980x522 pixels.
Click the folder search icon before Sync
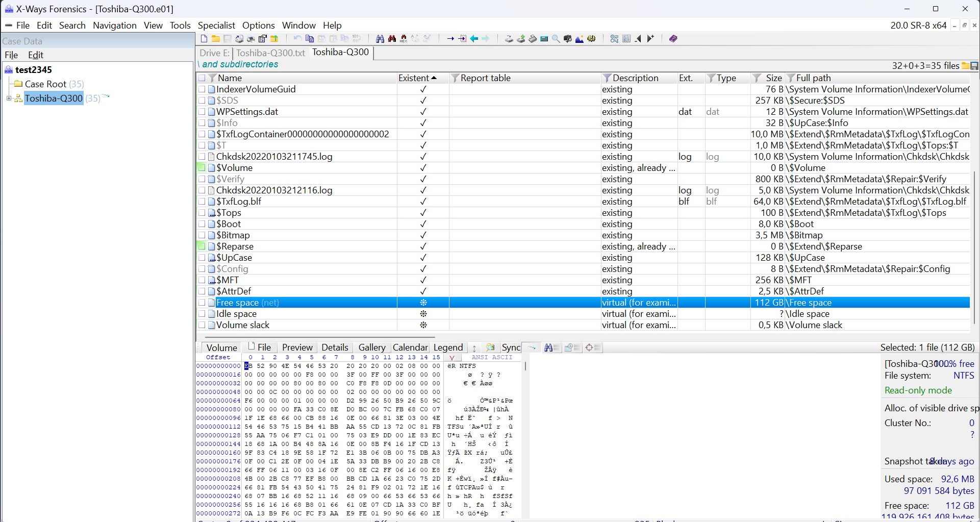coord(490,347)
